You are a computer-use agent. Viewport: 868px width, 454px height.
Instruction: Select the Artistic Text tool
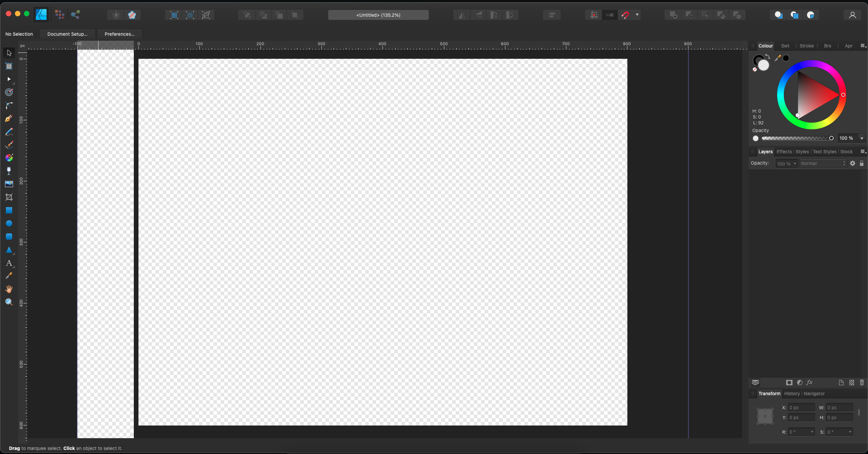point(9,263)
